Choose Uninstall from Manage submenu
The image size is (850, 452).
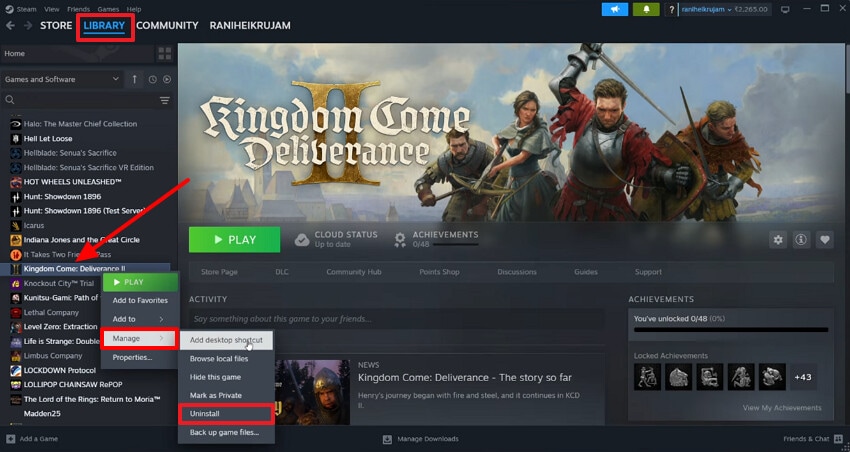tap(226, 414)
